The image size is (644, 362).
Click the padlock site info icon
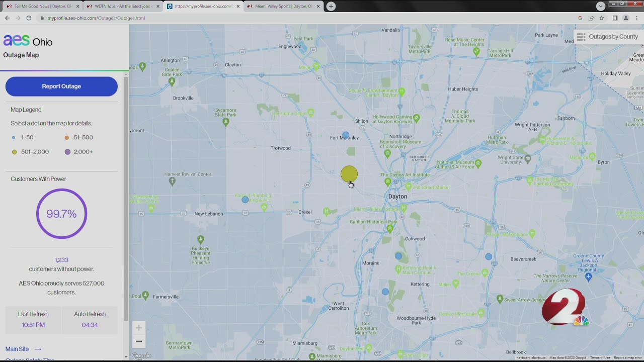pos(42,18)
